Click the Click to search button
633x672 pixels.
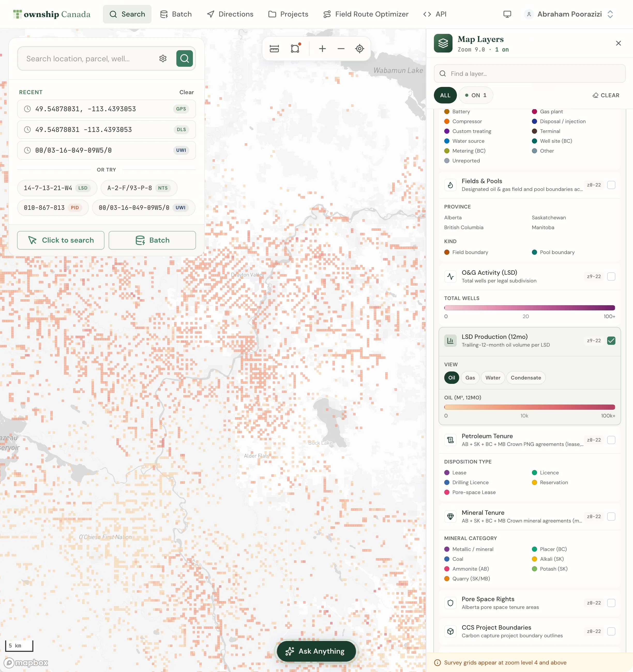(61, 240)
